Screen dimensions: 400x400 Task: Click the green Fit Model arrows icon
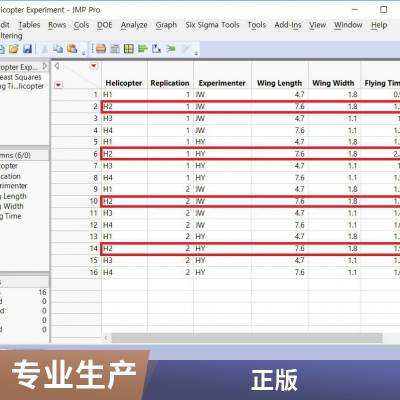(x=171, y=49)
